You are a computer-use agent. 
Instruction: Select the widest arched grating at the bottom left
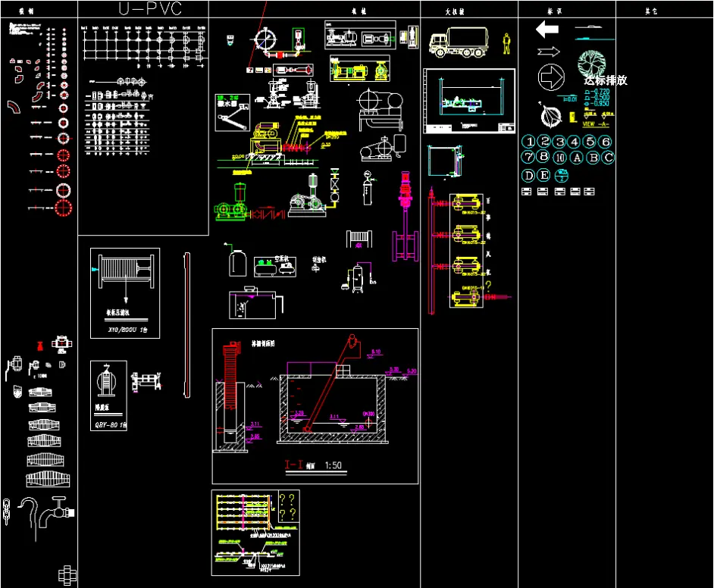click(48, 480)
